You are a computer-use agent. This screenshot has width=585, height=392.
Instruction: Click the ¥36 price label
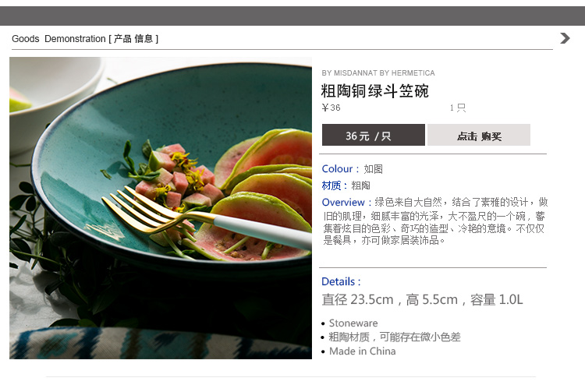331,108
